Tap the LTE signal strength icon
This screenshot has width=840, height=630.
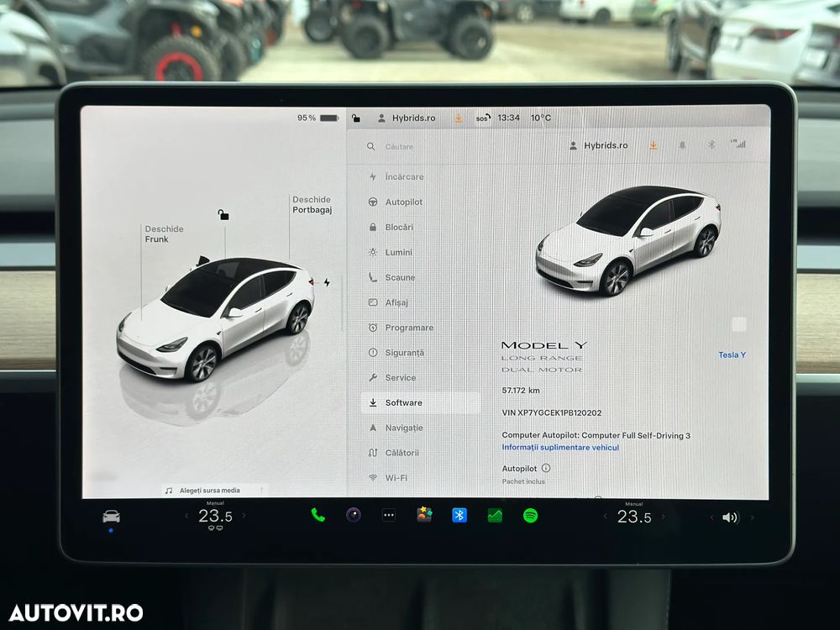pos(738,144)
